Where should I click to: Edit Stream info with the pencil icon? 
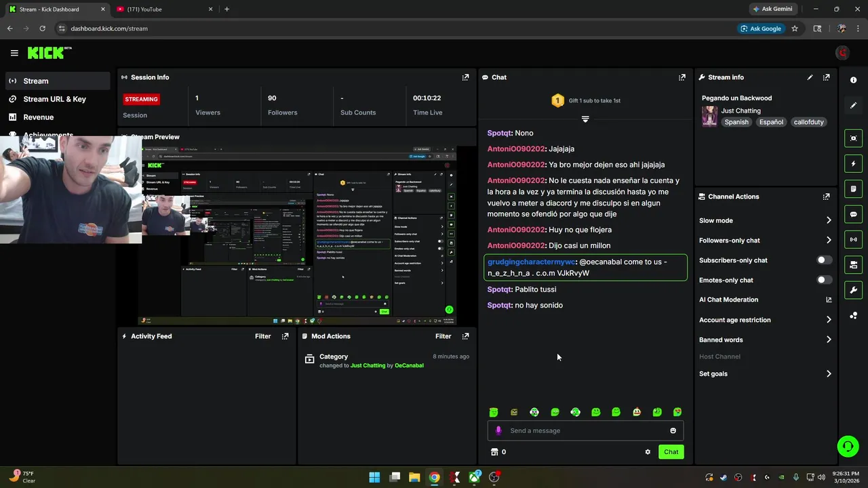810,77
